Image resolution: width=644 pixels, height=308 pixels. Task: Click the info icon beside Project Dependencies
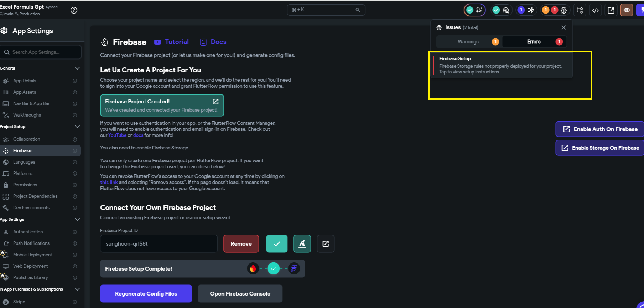point(75,196)
